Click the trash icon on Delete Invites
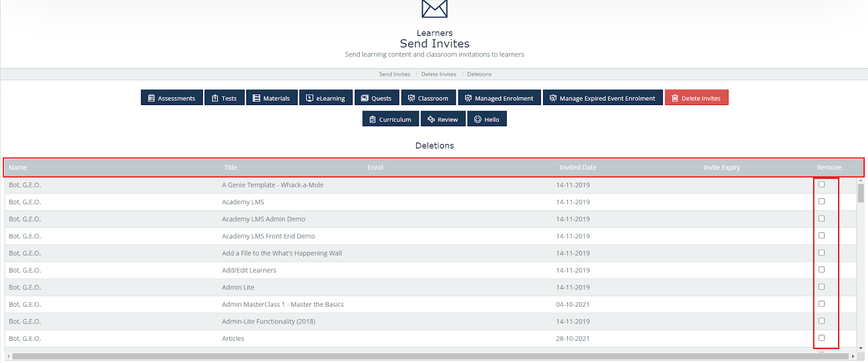The image size is (868, 363). click(675, 98)
